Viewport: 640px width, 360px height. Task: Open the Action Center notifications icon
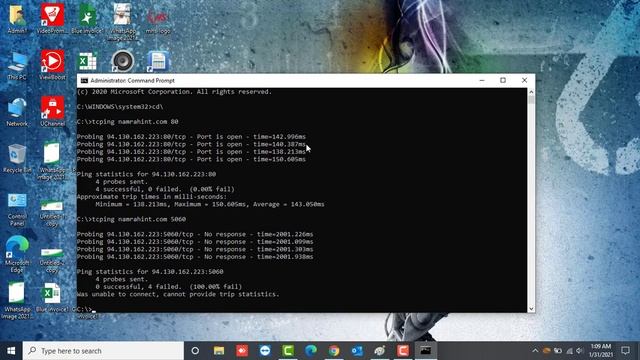click(625, 351)
